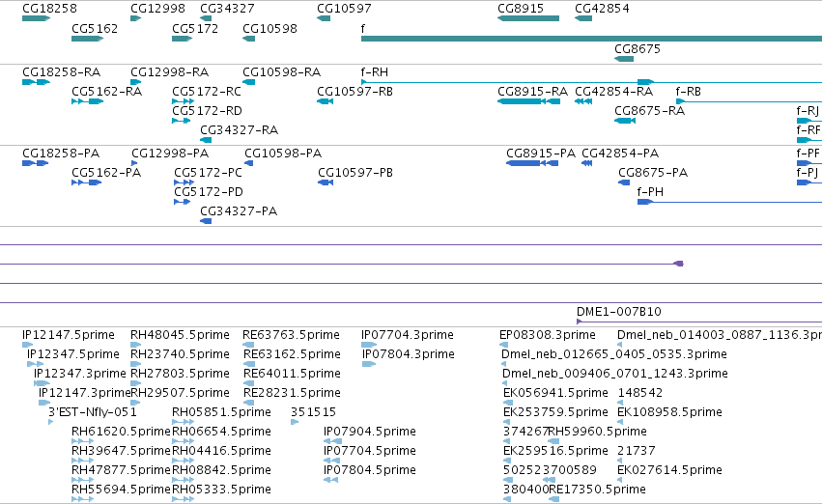Choose transcript CG5172-RD

coord(207,110)
